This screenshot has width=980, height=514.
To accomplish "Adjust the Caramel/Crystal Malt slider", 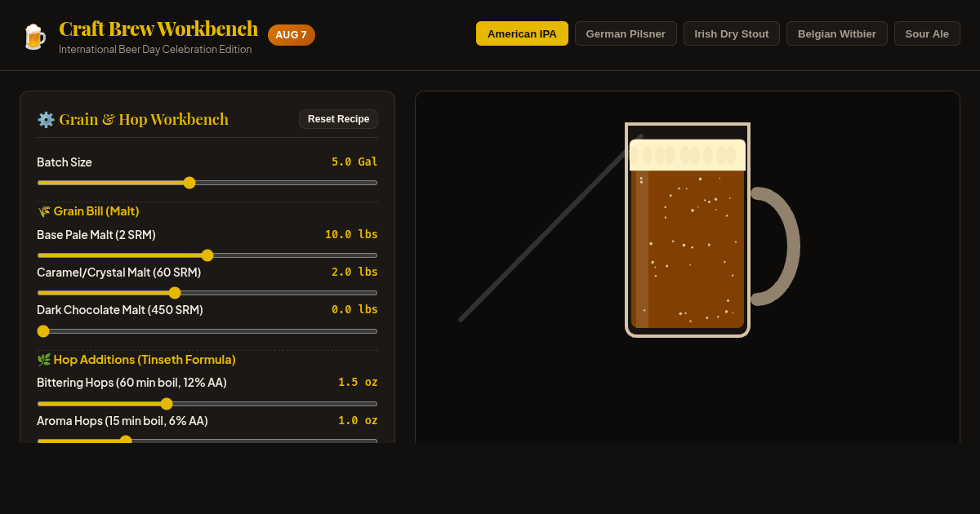I will tap(207, 293).
